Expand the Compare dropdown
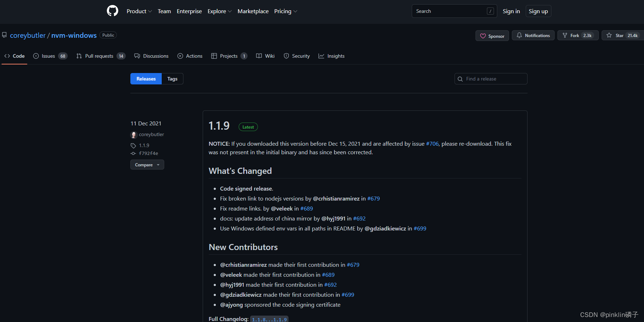Image resolution: width=644 pixels, height=322 pixels. pos(147,165)
